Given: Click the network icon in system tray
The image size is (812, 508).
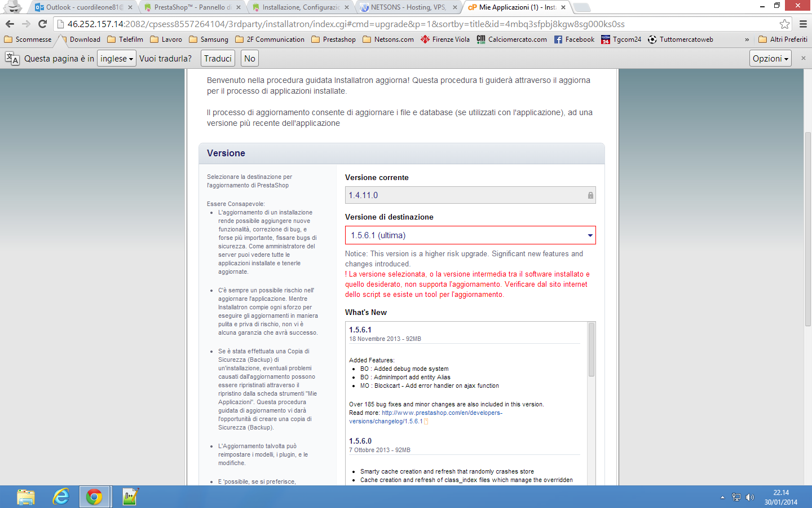Looking at the screenshot, I should point(736,497).
